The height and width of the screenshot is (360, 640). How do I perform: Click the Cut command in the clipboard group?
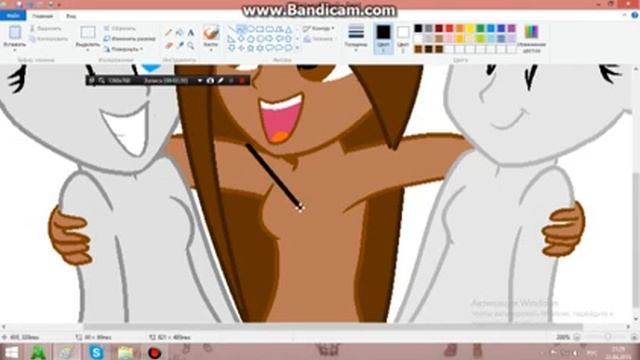[46, 29]
